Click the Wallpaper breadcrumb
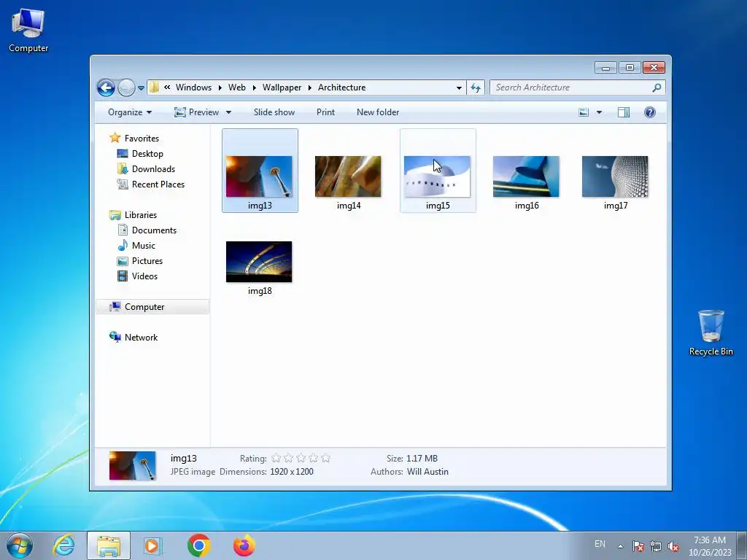This screenshot has width=747, height=560. coord(282,87)
